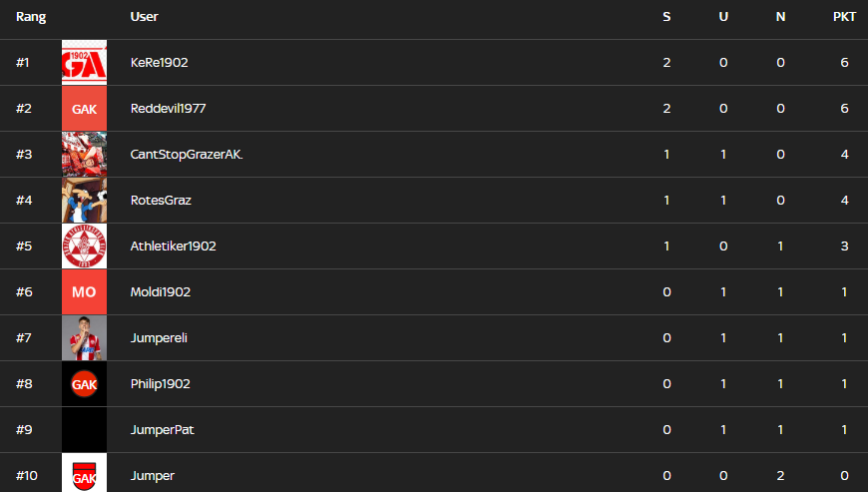
Task: Click Jumper's GAK crest avatar
Action: tap(84, 475)
